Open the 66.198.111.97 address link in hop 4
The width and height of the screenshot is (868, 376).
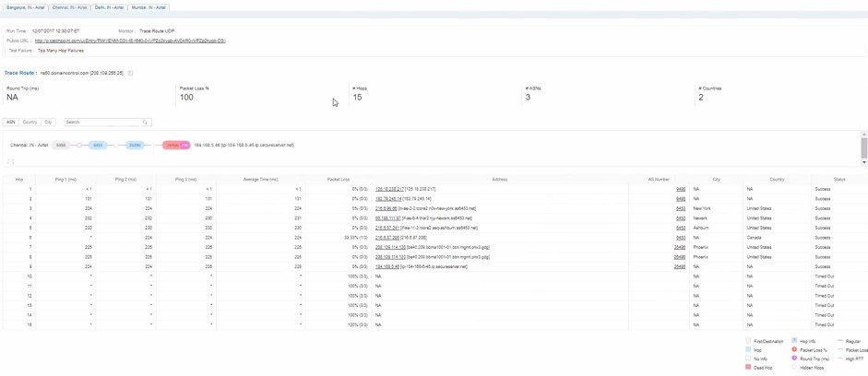[x=388, y=217]
